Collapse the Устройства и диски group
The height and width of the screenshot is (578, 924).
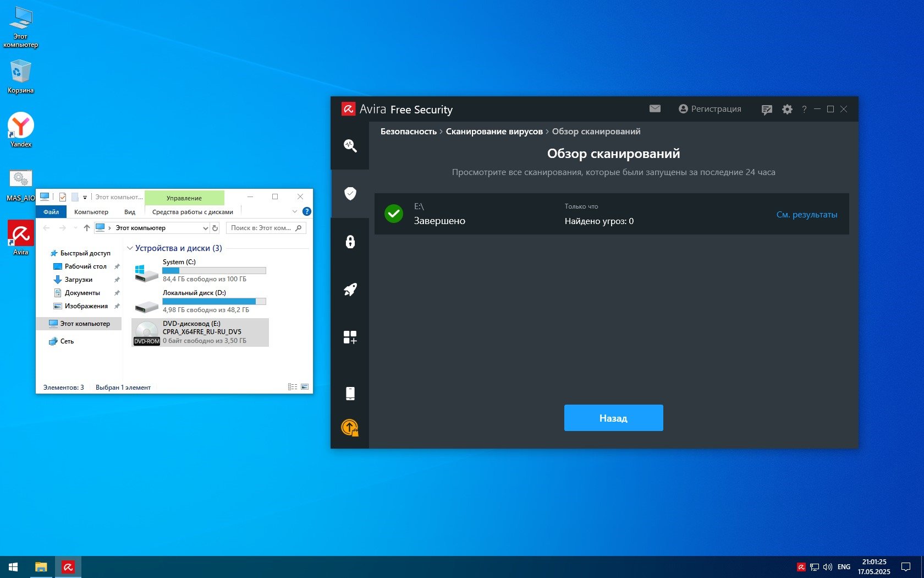click(130, 248)
